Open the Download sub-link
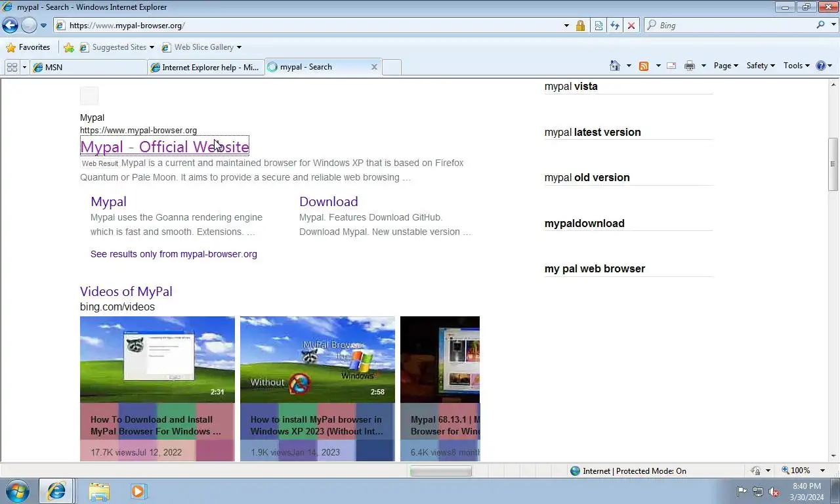Screen dimensions: 840x504 point(329,201)
